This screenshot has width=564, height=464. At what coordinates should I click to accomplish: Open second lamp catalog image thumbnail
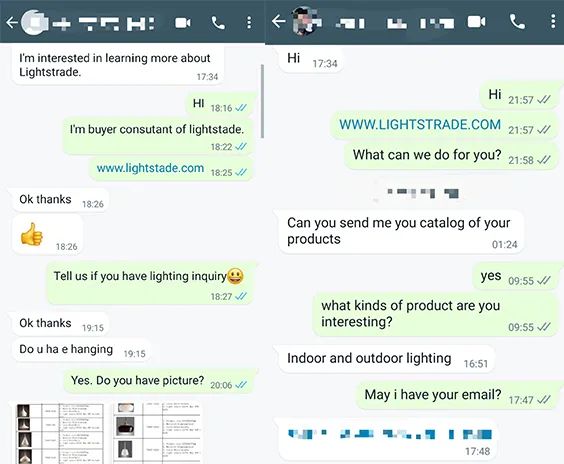[158, 433]
